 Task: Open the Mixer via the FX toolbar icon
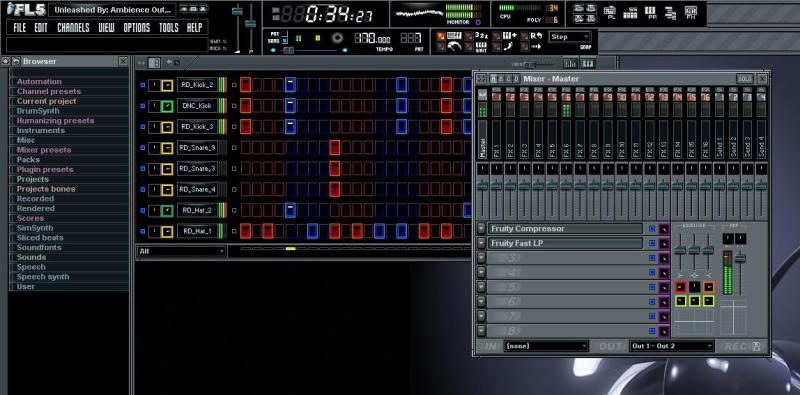tap(690, 12)
